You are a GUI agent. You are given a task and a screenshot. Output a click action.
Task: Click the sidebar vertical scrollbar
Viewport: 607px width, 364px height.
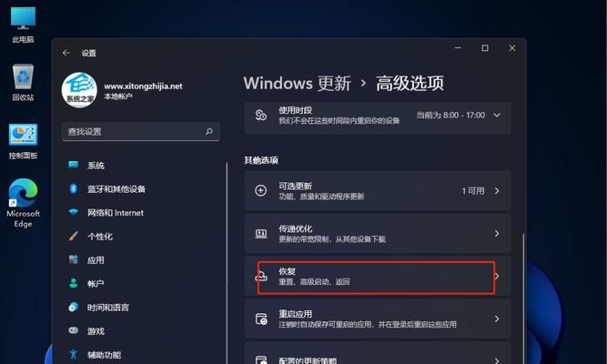pyautogui.click(x=227, y=263)
